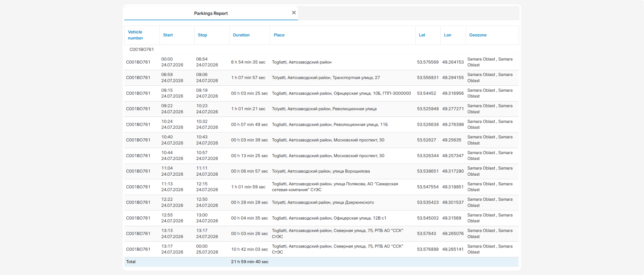This screenshot has width=644, height=275.
Task: Click latitude 53.57643
Action: (426, 234)
